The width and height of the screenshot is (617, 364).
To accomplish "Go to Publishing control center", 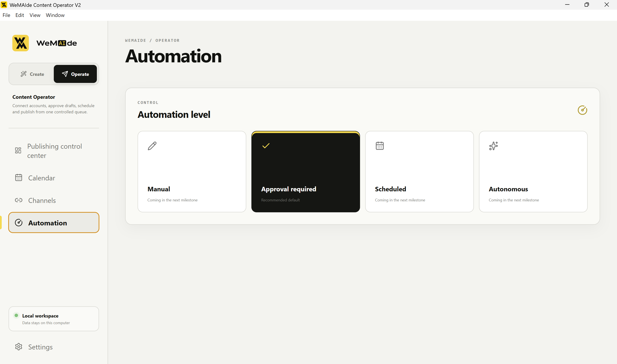I will (x=54, y=151).
